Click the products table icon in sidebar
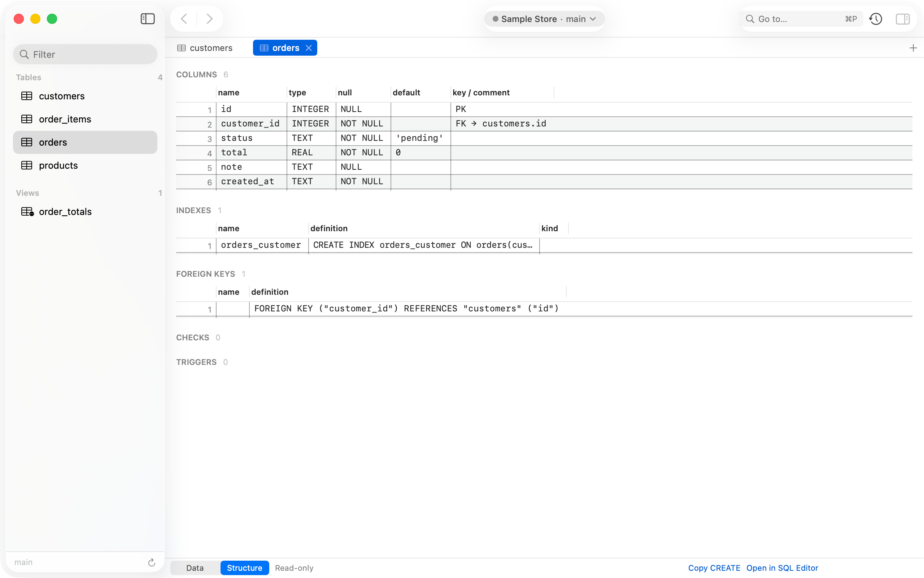The image size is (924, 578). tap(27, 165)
